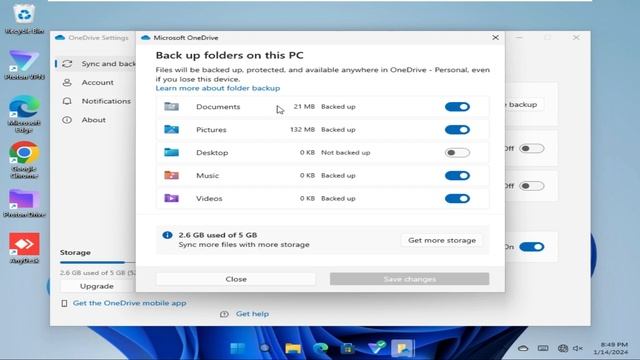The height and width of the screenshot is (360, 640).
Task: Toggle the first Off switch in OneDrive Settings
Action: coord(531,148)
